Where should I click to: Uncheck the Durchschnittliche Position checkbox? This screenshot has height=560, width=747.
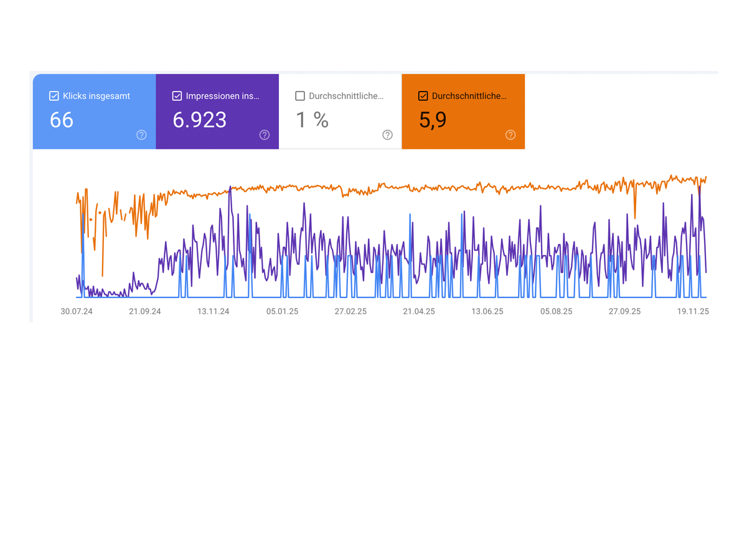[423, 96]
